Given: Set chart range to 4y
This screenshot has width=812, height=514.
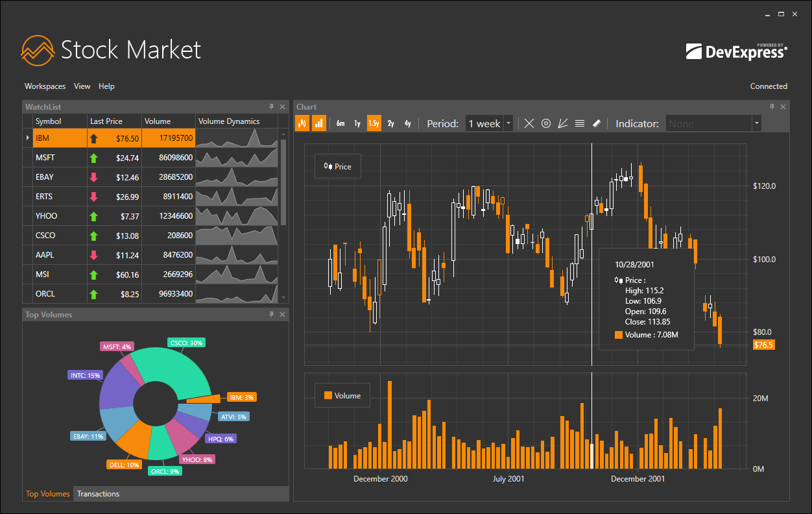Looking at the screenshot, I should (x=408, y=123).
